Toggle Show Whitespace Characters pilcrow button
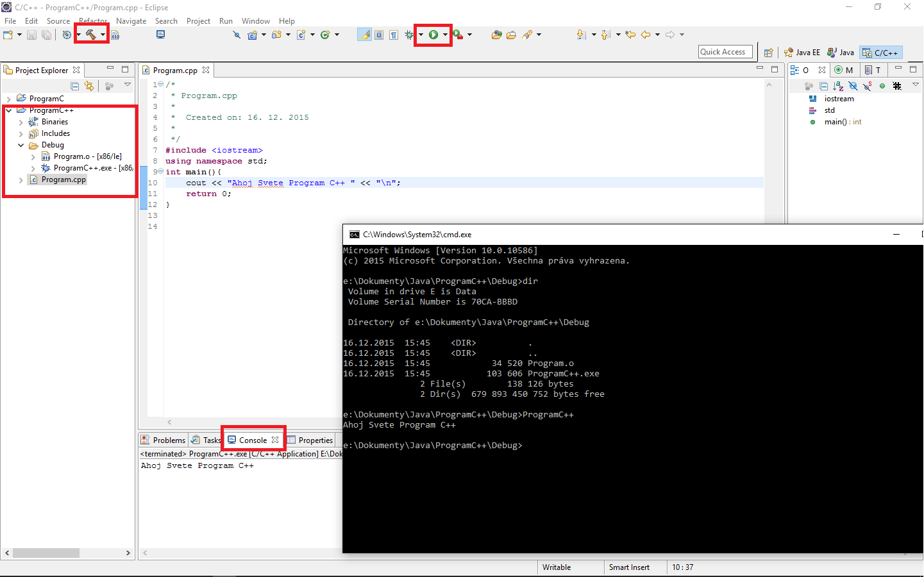The height and width of the screenshot is (577, 924). (x=394, y=35)
